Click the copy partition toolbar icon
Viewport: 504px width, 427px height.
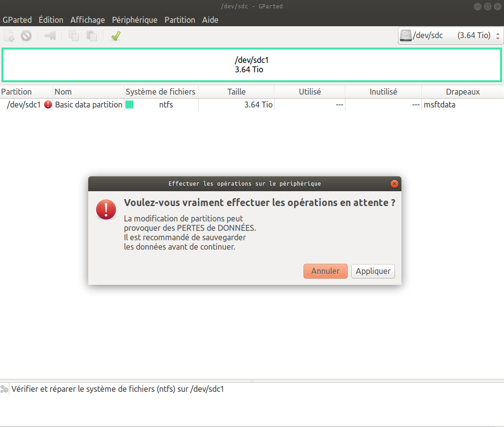coord(74,36)
